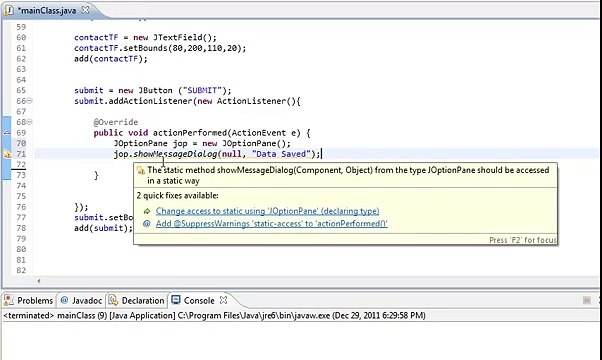This screenshot has height=360, width=602.
Task: Click 'JOptionPane jop' declaration on line 70
Action: coord(150,144)
